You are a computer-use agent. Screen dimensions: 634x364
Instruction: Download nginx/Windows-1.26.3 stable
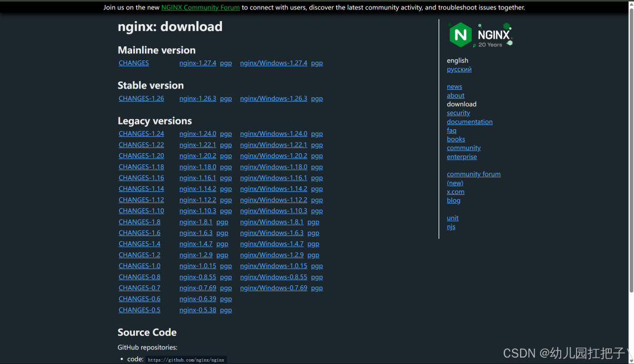[274, 98]
